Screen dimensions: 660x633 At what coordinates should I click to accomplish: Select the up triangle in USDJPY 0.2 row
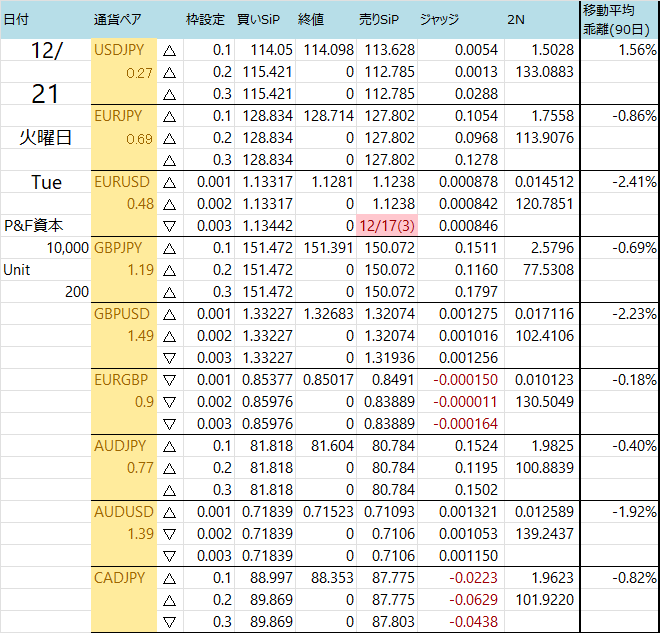click(x=170, y=73)
